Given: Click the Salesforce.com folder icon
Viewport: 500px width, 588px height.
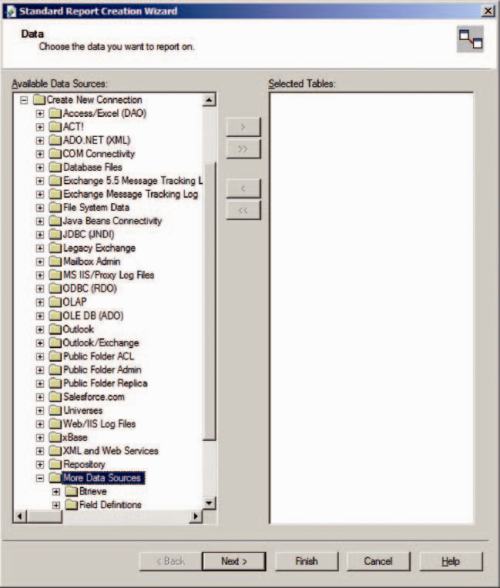Looking at the screenshot, I should pyautogui.click(x=56, y=396).
